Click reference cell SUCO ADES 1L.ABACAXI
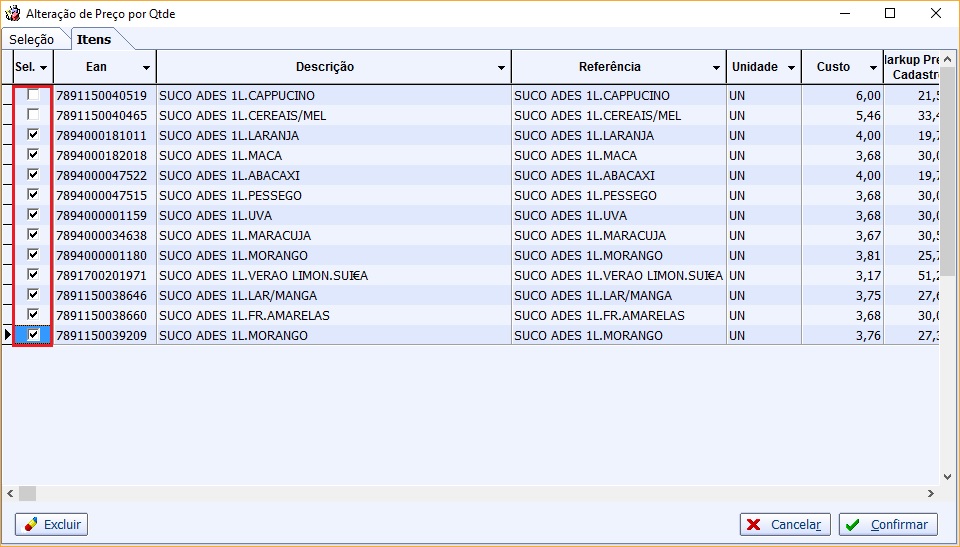Screen dimensions: 960x547 619,175
